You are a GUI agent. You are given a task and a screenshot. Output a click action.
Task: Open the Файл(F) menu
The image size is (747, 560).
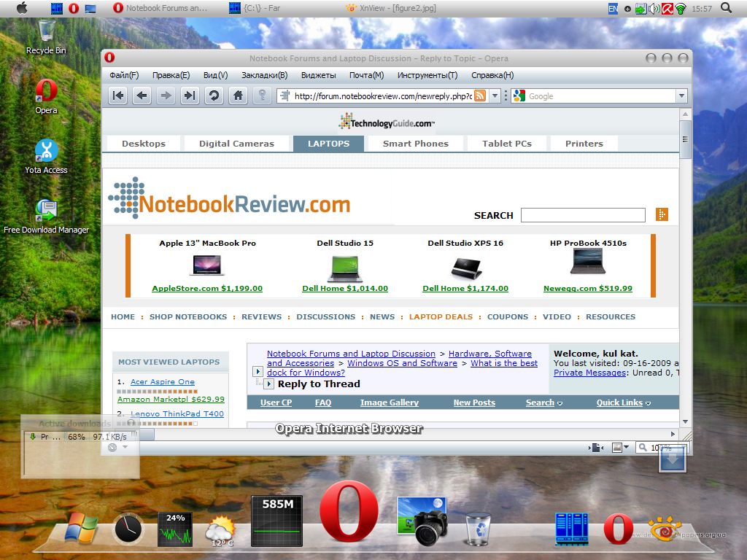click(x=124, y=75)
